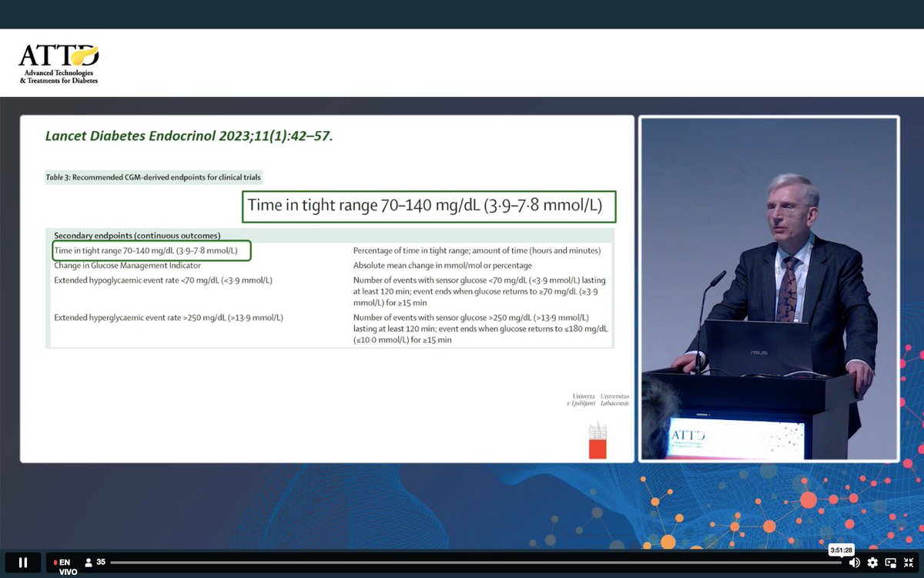Click the ATTD logo at top left
Screen dimensions: 924x578
(x=59, y=64)
